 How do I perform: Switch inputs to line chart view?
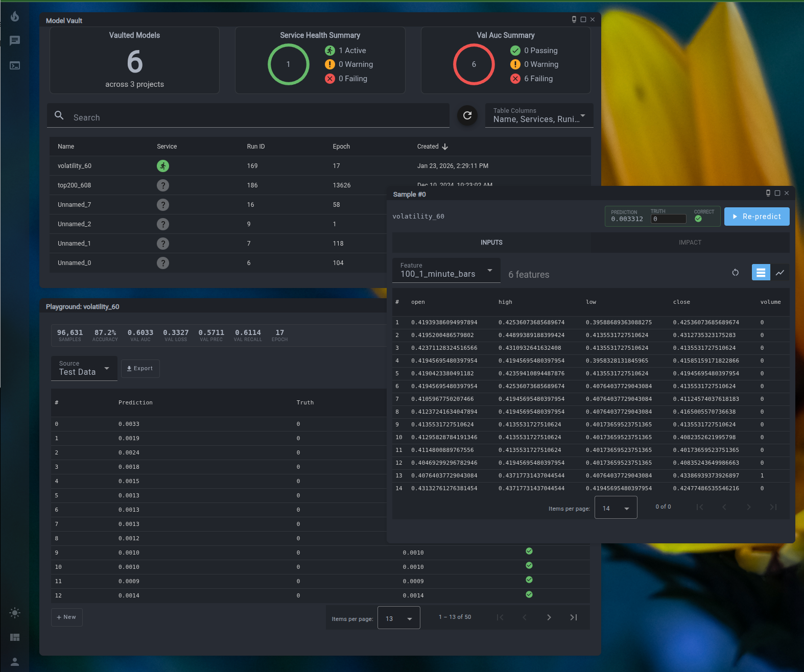(x=779, y=273)
